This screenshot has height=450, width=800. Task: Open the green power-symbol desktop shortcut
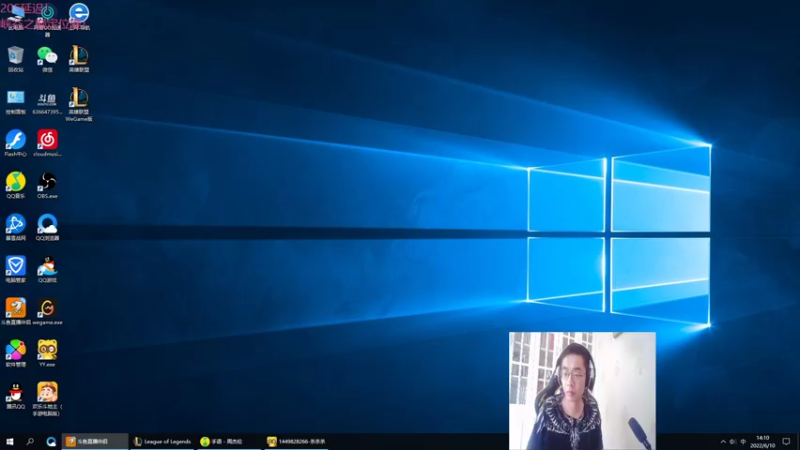point(47,18)
